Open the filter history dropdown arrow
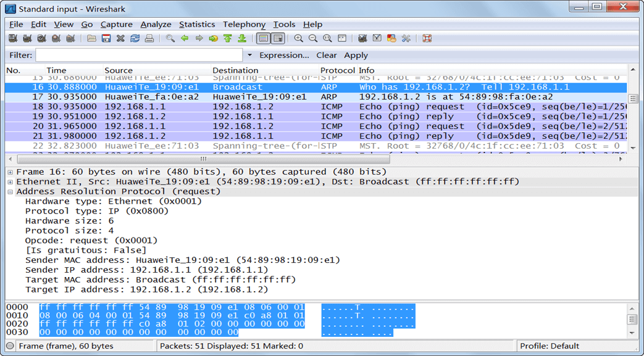 (x=249, y=55)
